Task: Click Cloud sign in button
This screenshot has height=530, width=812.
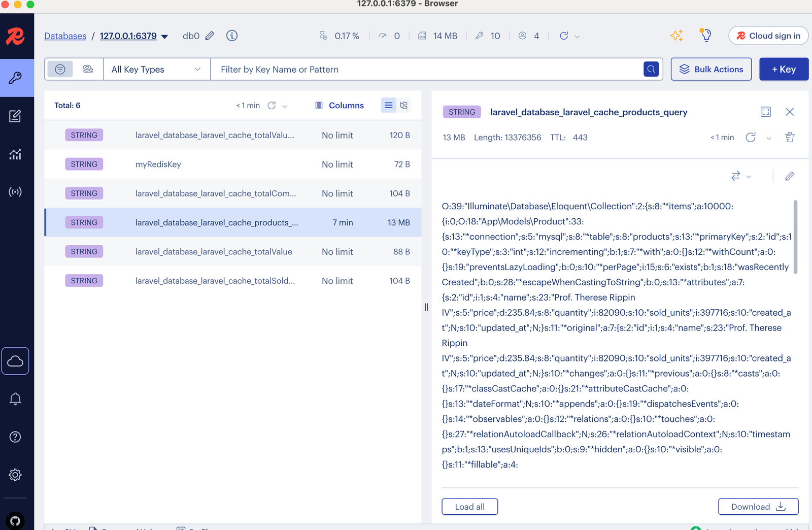Action: point(768,36)
